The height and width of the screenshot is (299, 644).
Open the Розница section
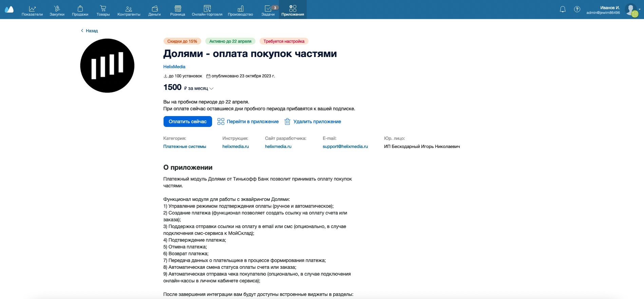(178, 11)
